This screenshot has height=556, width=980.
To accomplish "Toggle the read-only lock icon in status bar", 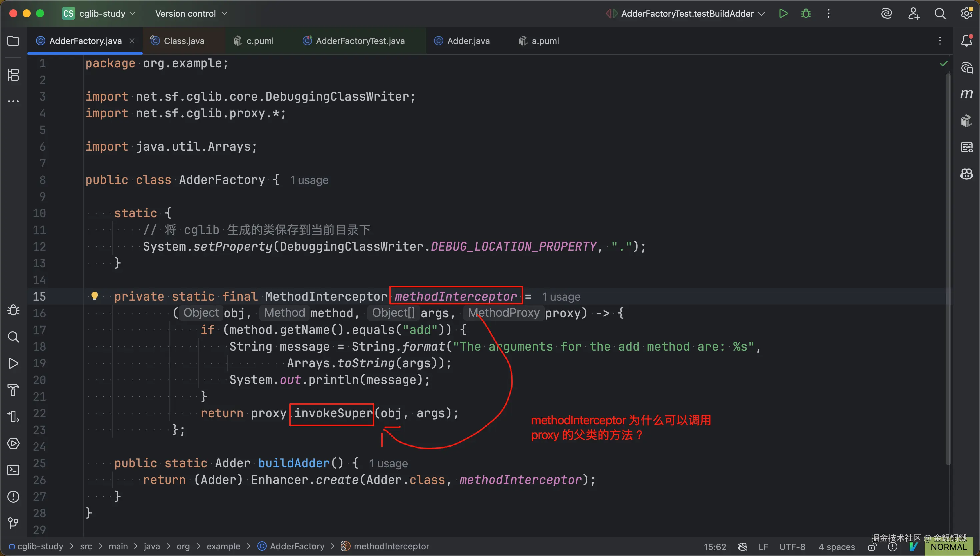I will [872, 547].
